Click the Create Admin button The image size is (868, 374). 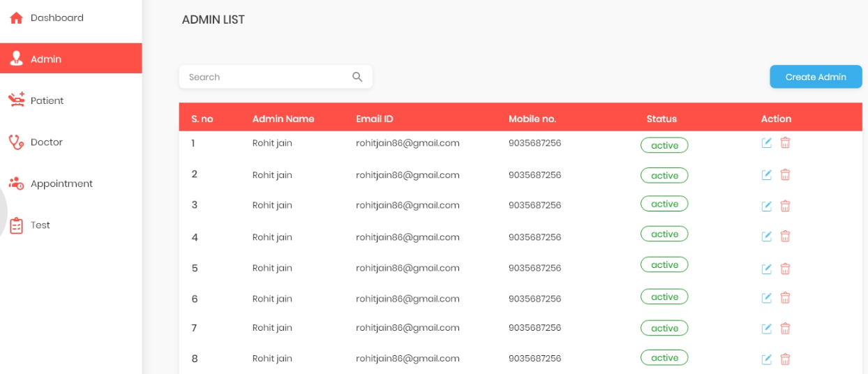point(816,77)
